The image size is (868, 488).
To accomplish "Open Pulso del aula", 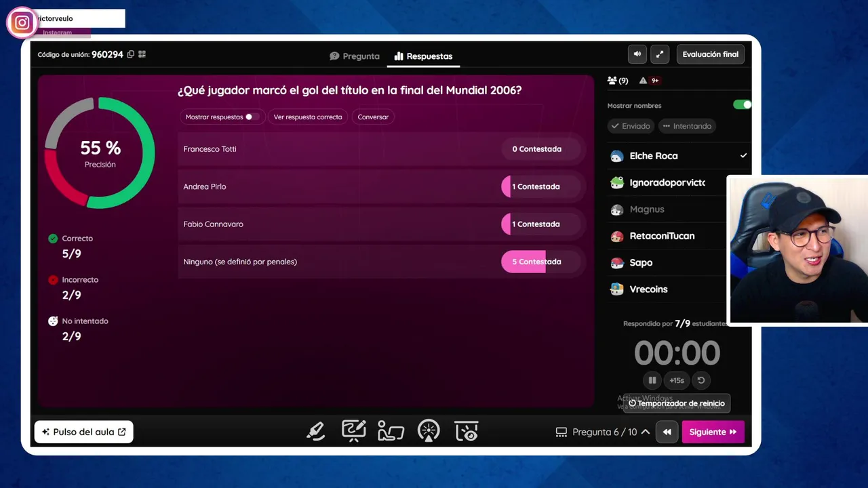I will (x=84, y=432).
